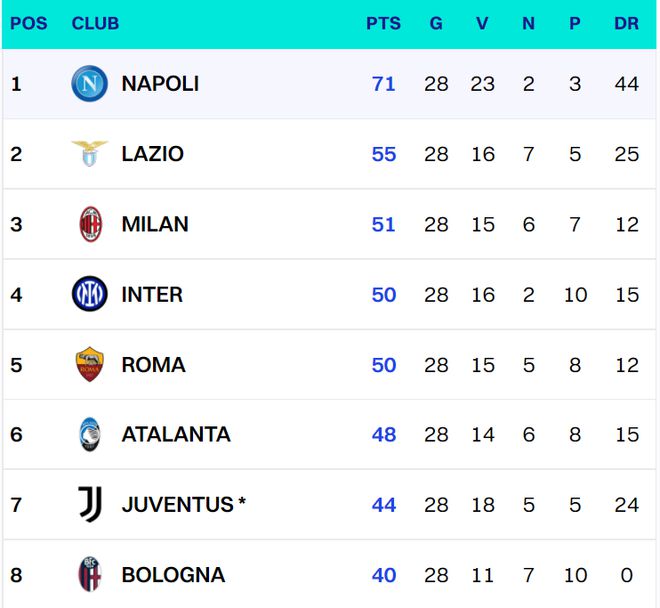Image resolution: width=660 pixels, height=608 pixels.
Task: Sort table by PTS column header
Action: coord(383,23)
